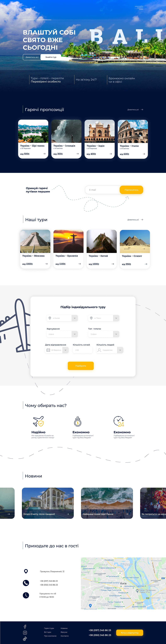
Task: Click the Facebook icon in footer
Action: [25, 626]
